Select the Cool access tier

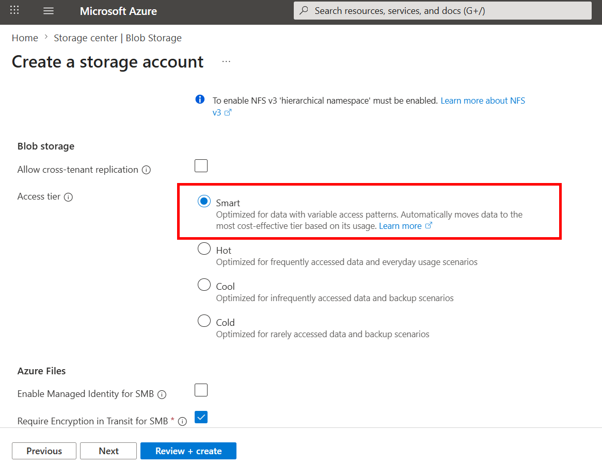[x=204, y=285]
